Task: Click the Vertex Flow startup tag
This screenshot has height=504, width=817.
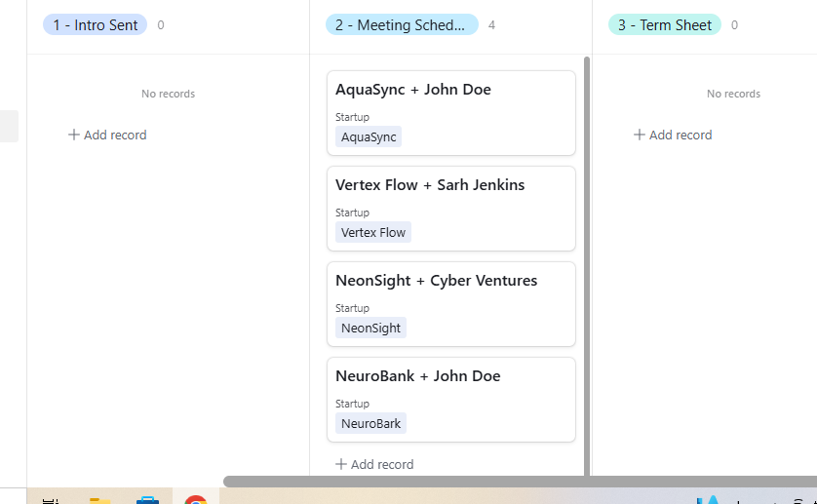Action: tap(373, 232)
